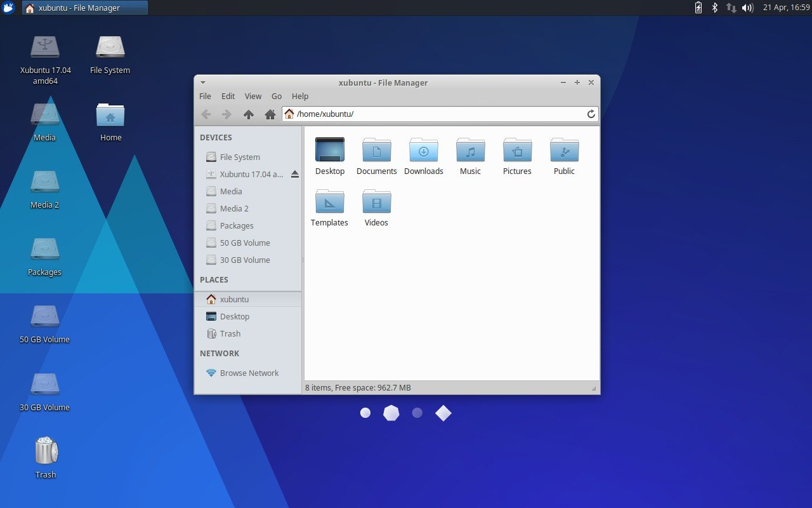Image resolution: width=812 pixels, height=508 pixels.
Task: Click the clock showing 21 Apr, 16:59
Action: (x=787, y=8)
